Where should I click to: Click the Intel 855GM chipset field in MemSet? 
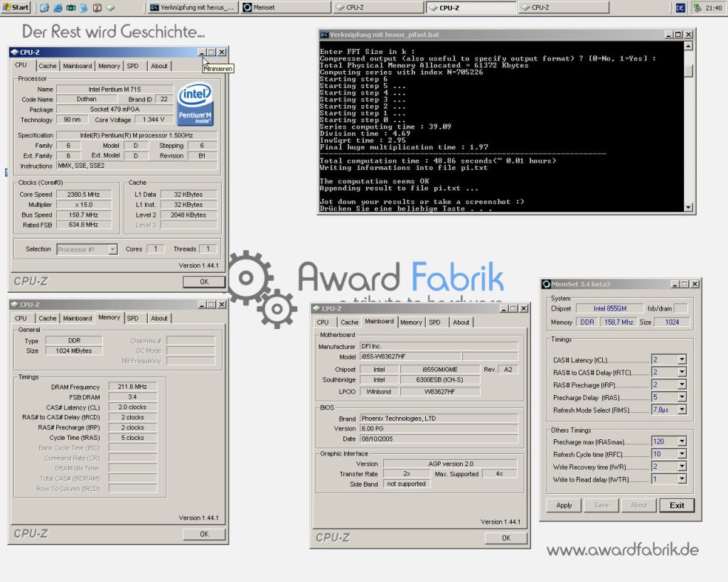609,308
